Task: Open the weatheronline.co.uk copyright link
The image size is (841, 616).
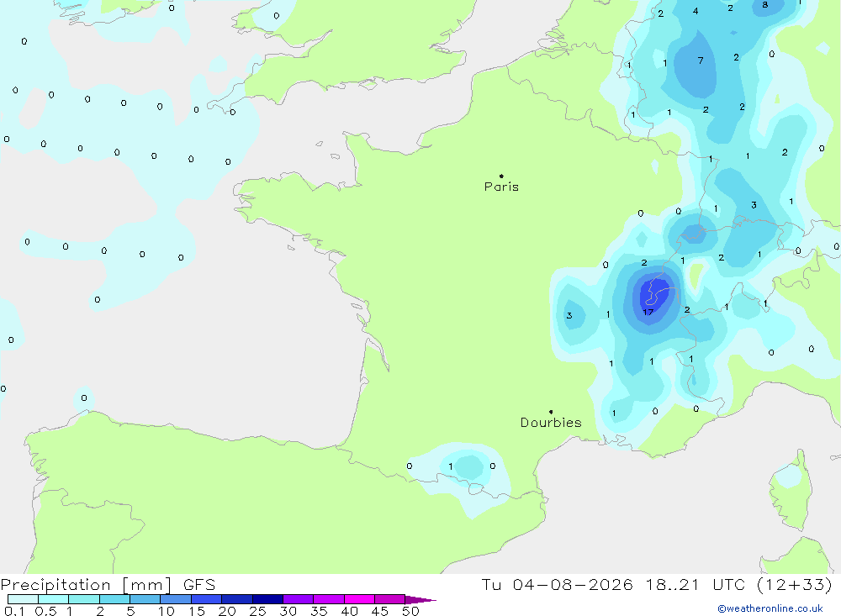Action: (x=770, y=608)
